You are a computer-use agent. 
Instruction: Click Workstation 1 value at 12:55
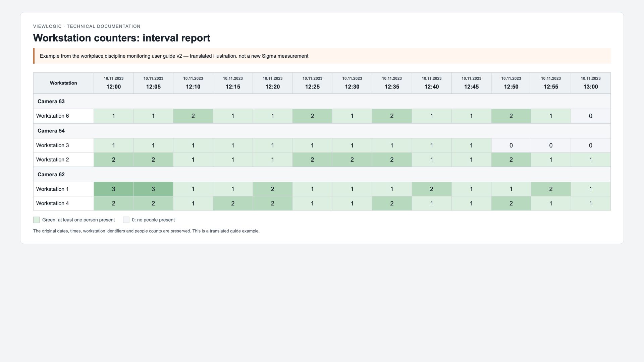coord(551,189)
